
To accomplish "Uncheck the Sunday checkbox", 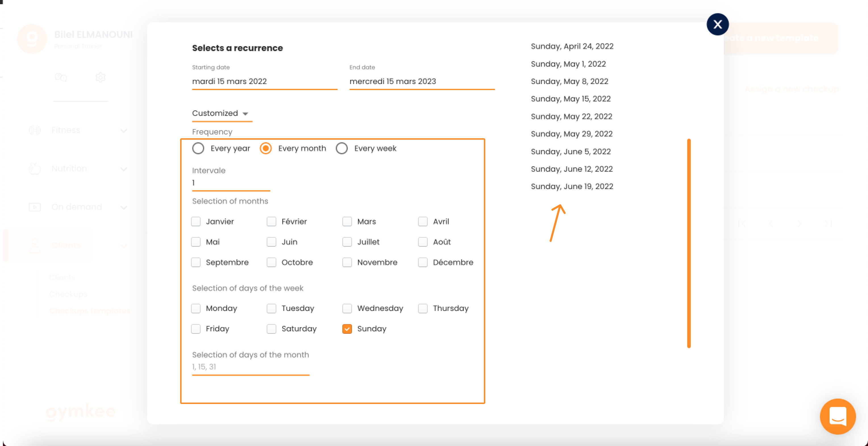I will pos(347,328).
